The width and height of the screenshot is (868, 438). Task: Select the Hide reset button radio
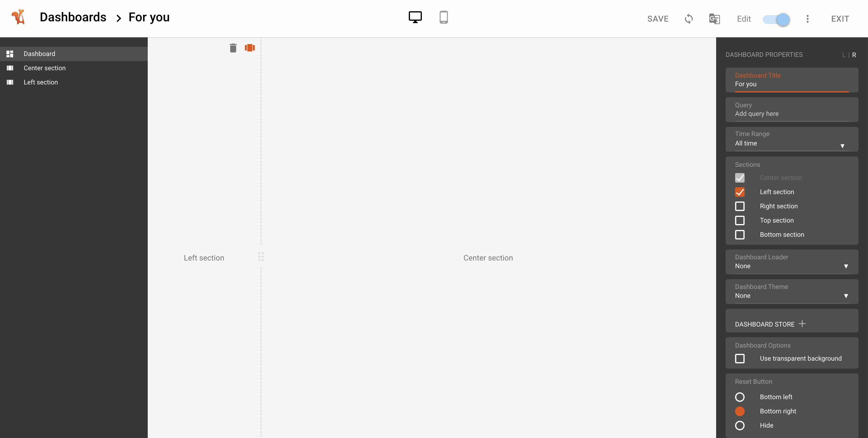740,425
